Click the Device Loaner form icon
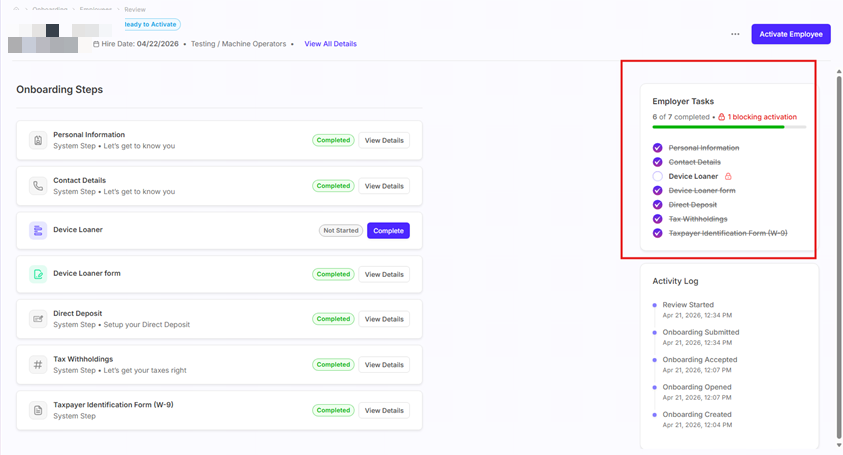The height and width of the screenshot is (455, 843). [x=38, y=274]
